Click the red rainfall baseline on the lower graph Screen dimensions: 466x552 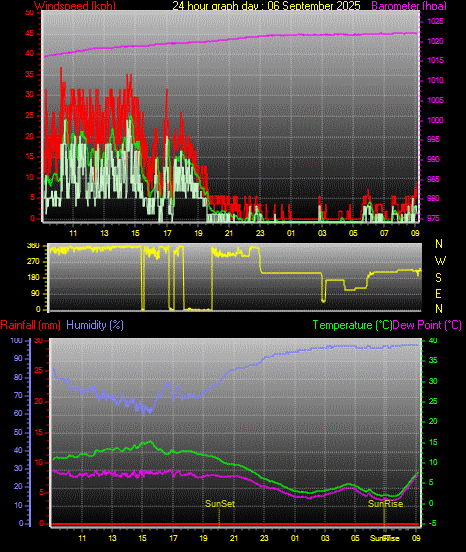(x=235, y=524)
